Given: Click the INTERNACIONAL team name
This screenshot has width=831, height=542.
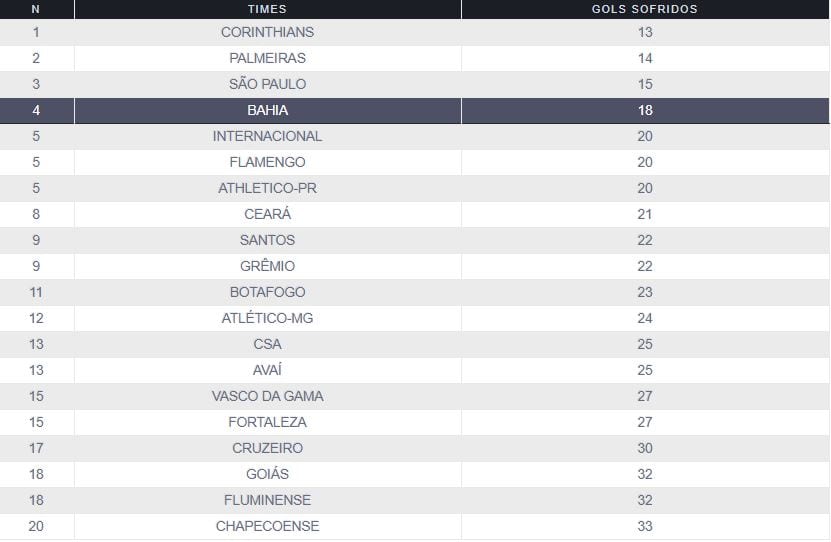Looking at the screenshot, I should [267, 136].
